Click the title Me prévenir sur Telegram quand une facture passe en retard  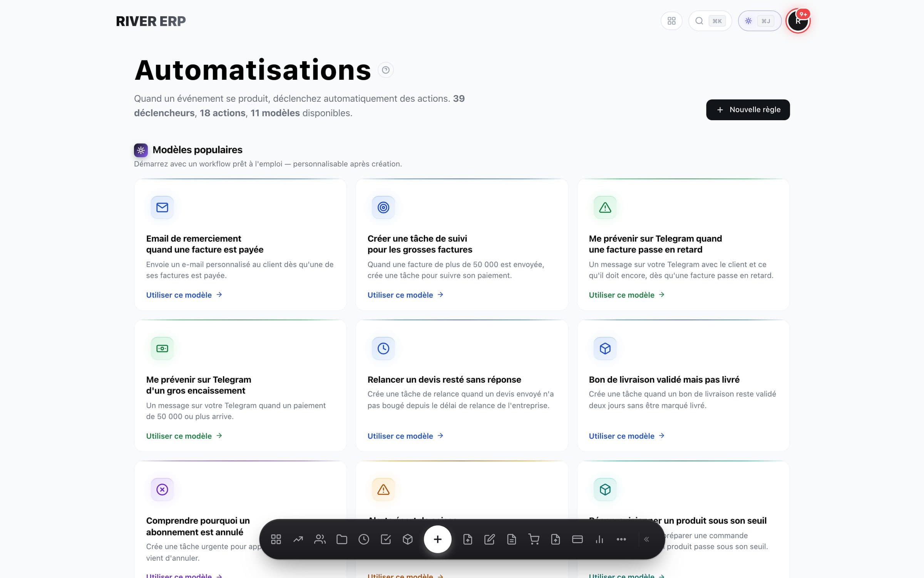click(x=655, y=244)
